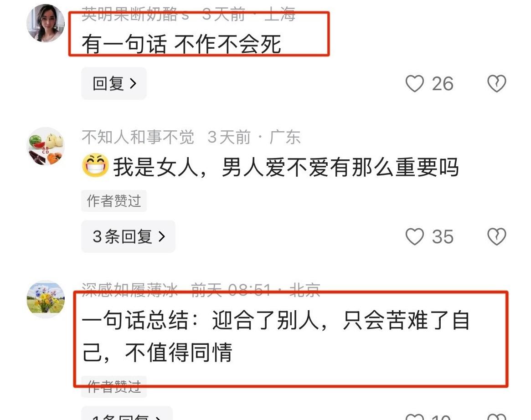Screen dimensions: 531x420
Task: Tap broken heart on 我是女人 comment
Action: click(x=496, y=236)
